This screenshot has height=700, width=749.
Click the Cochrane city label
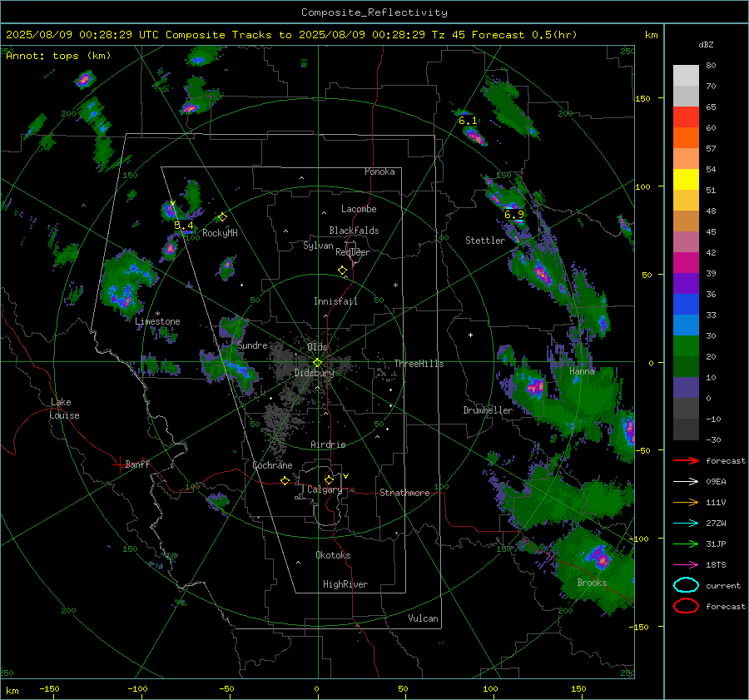272,465
